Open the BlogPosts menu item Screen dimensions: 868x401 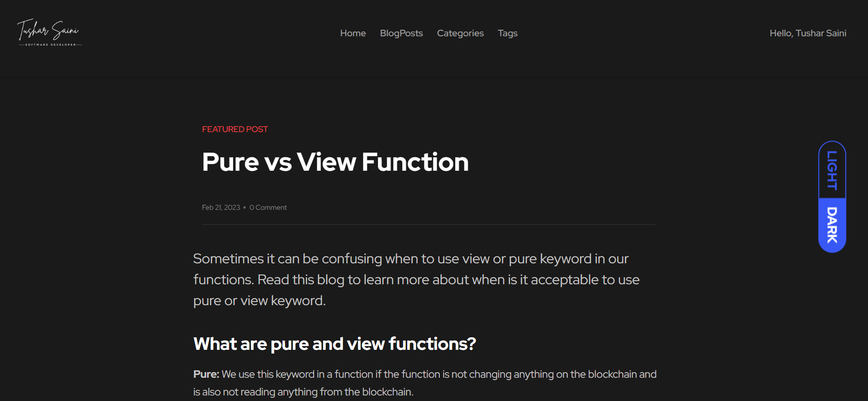click(x=401, y=33)
